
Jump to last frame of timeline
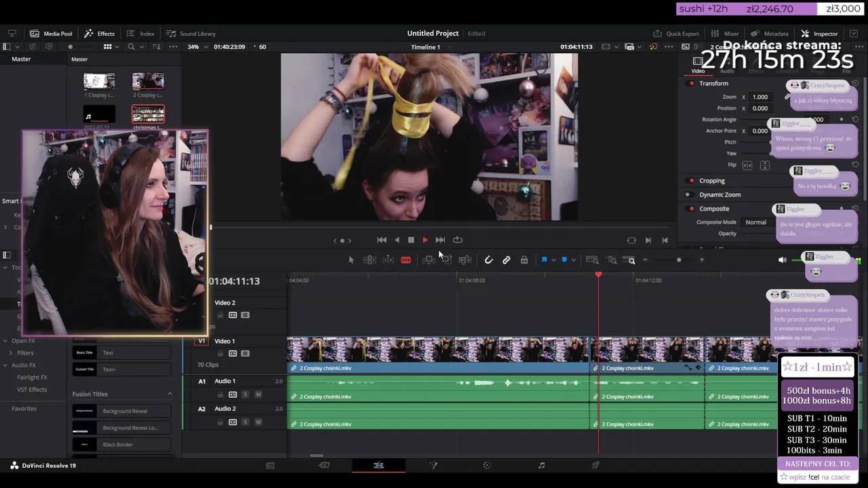[440, 240]
